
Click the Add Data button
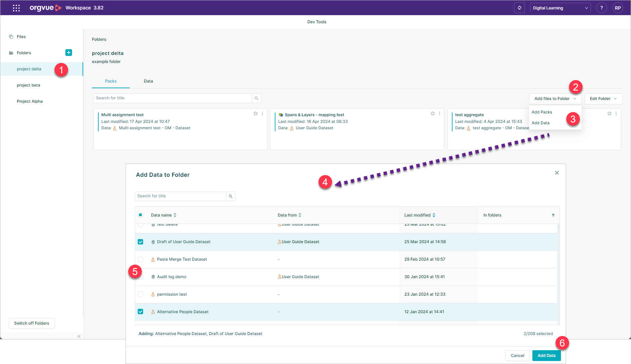coord(546,356)
